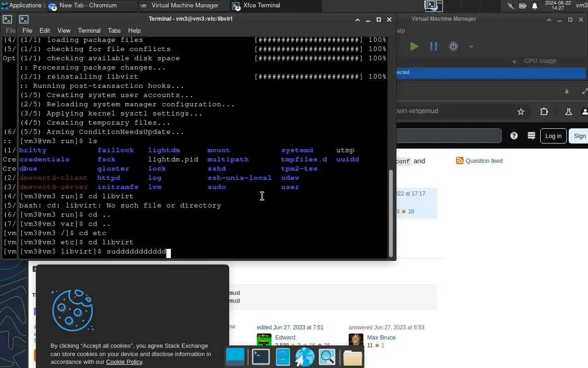Open Edit menu in terminal
The width and height of the screenshot is (588, 368).
click(x=45, y=30)
